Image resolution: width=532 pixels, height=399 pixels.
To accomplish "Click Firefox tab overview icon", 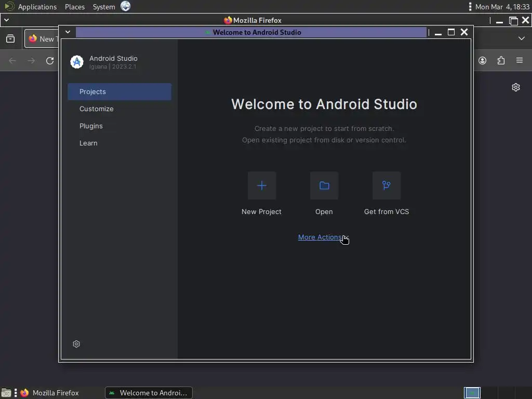I will point(10,38).
